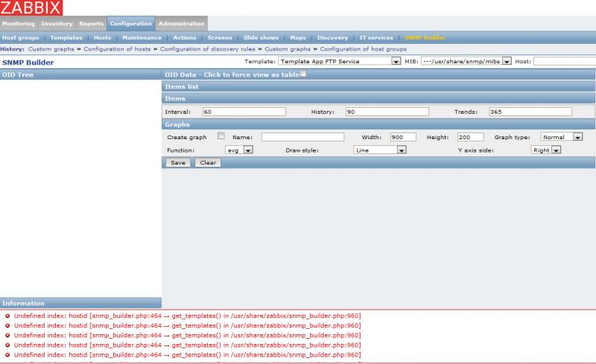
Task: Follow first Custom graphs history link
Action: [51, 49]
